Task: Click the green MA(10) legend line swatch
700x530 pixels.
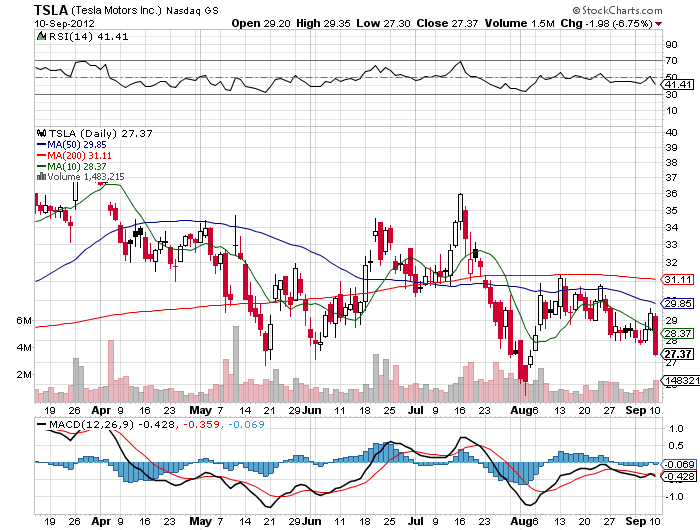Action: [x=42, y=167]
